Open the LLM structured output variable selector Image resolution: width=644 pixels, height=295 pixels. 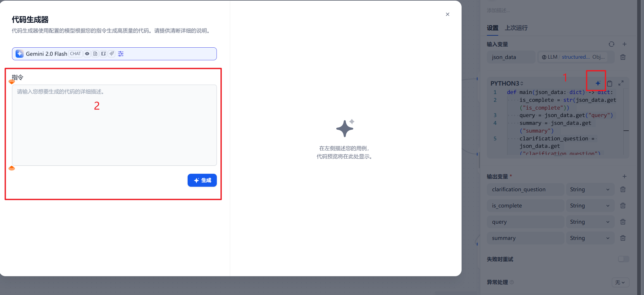576,57
